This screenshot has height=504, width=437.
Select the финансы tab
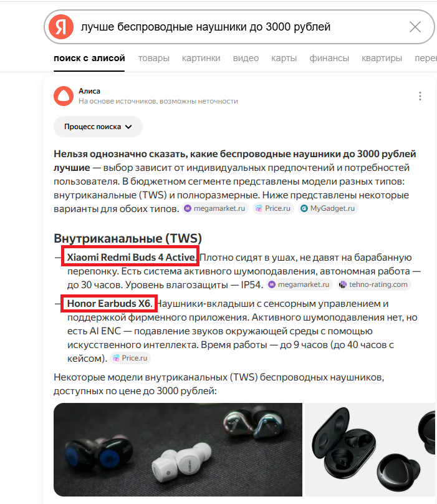329,58
